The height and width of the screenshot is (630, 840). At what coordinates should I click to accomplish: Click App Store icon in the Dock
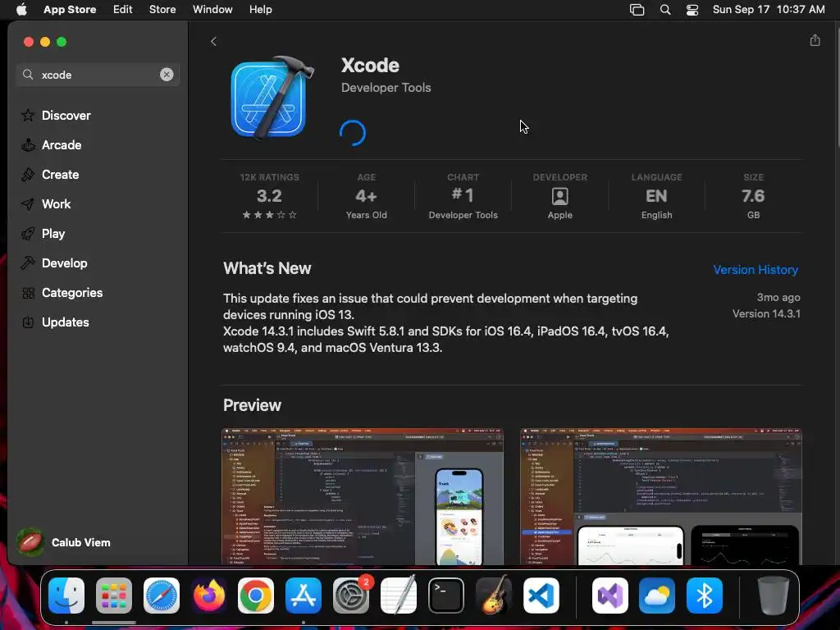(304, 596)
